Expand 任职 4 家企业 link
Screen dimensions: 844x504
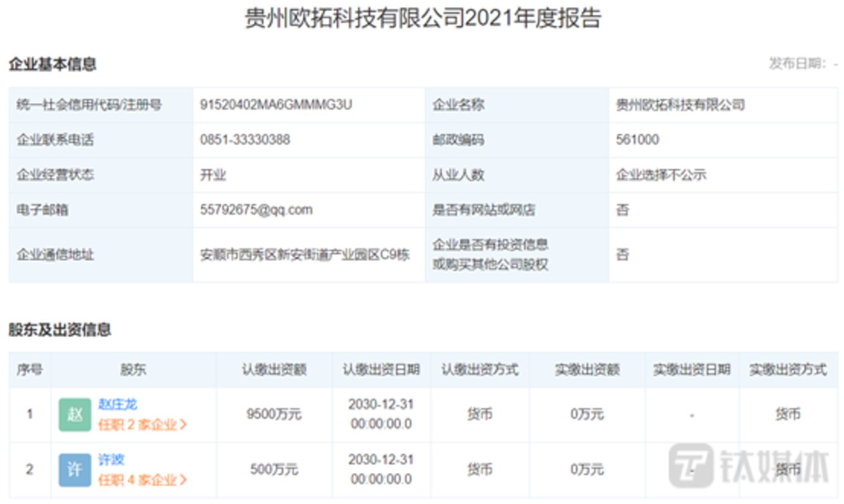point(142,480)
